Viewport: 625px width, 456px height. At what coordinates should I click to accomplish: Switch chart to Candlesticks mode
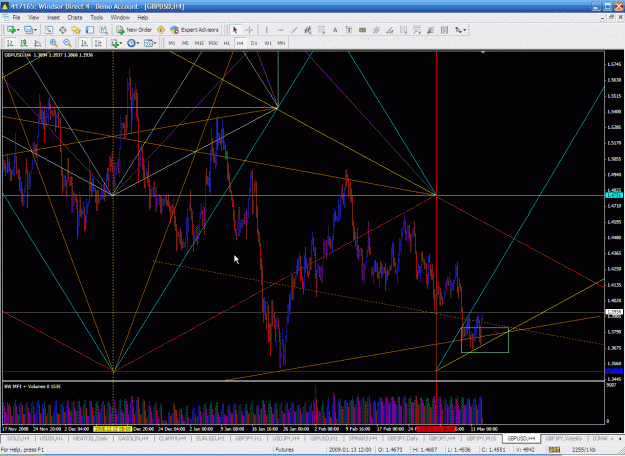pyautogui.click(x=24, y=43)
